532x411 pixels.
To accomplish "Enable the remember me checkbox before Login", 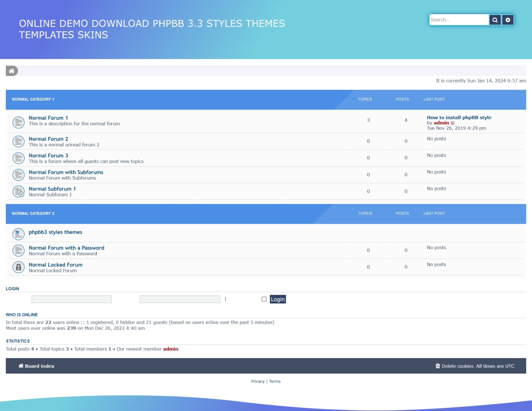I will (264, 299).
